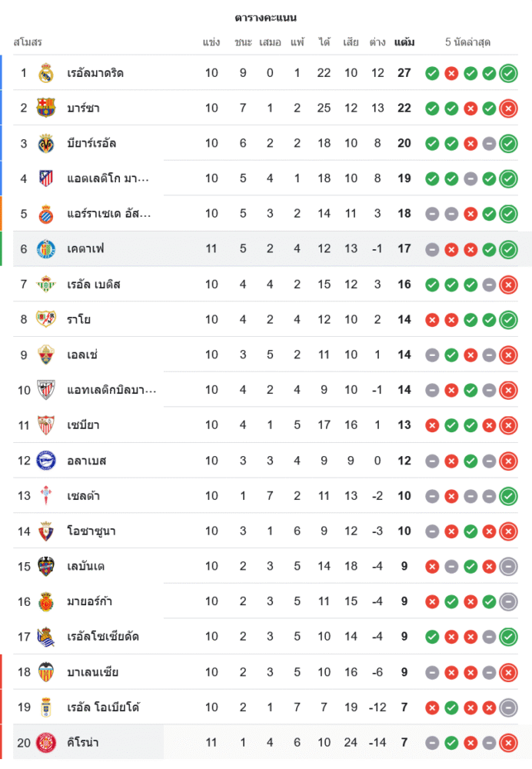Open team link เซลต้า

(84, 496)
